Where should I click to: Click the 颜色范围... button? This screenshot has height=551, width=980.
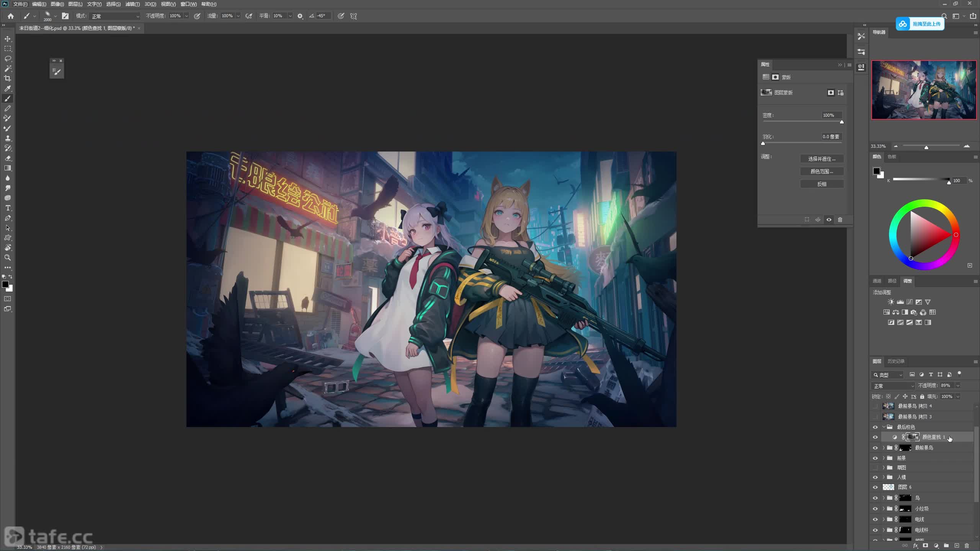click(x=822, y=171)
